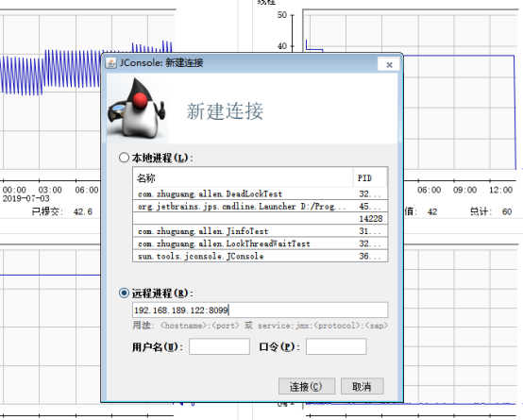523x420 pixels.
Task: Click the 已提交 42.6 value in the background window
Action: click(x=83, y=211)
